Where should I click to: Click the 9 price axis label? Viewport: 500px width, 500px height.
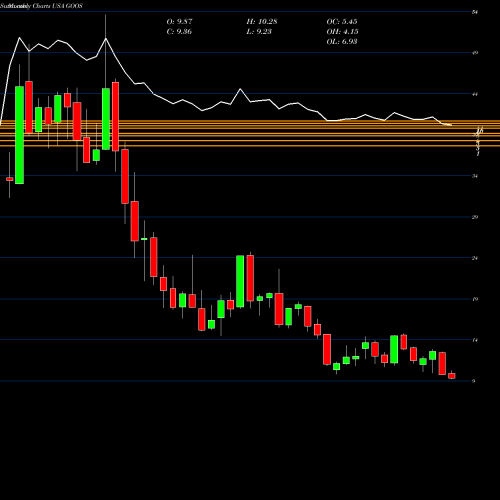[x=474, y=381]
